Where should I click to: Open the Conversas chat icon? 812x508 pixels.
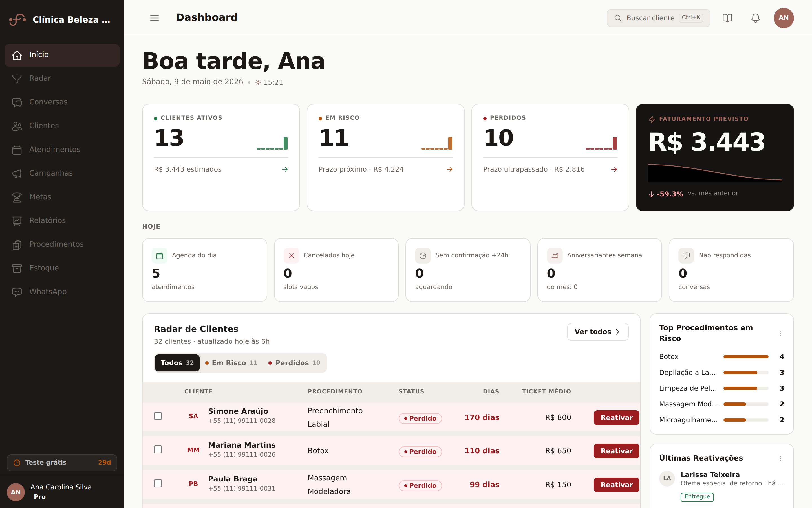[x=17, y=102]
